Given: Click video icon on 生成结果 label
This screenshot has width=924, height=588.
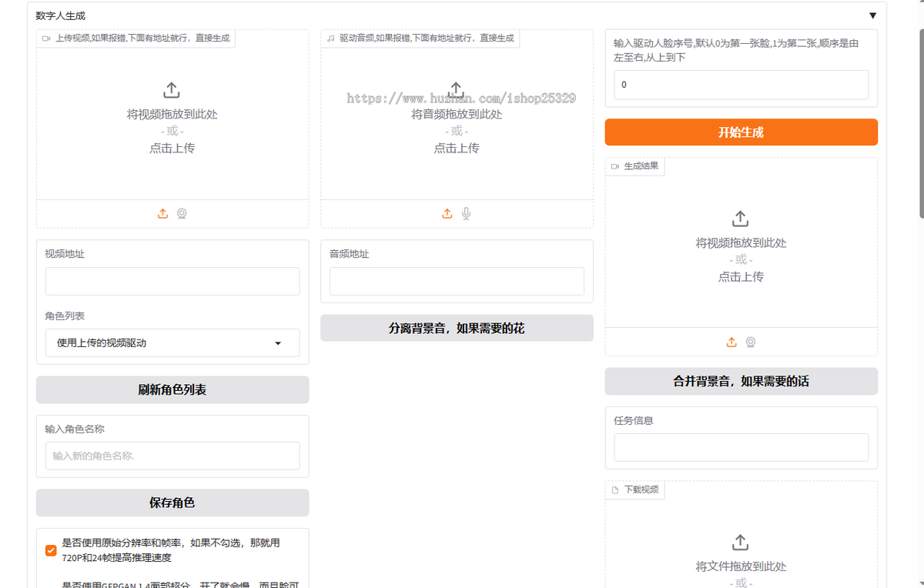Looking at the screenshot, I should tap(615, 166).
